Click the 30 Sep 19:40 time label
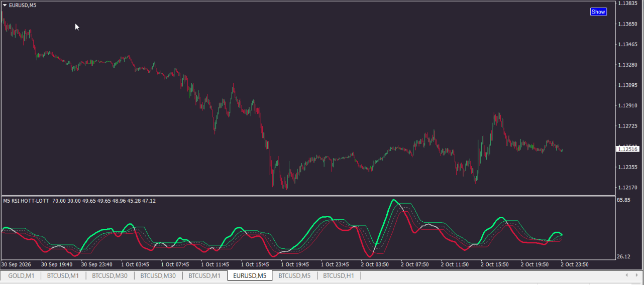The height and width of the screenshot is (285, 644). [57, 264]
